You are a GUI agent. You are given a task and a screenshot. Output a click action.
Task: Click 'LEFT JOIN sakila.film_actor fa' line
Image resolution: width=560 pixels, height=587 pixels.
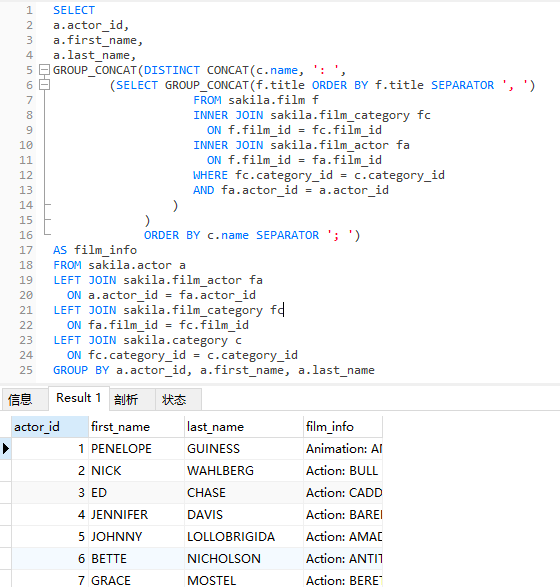pos(158,280)
